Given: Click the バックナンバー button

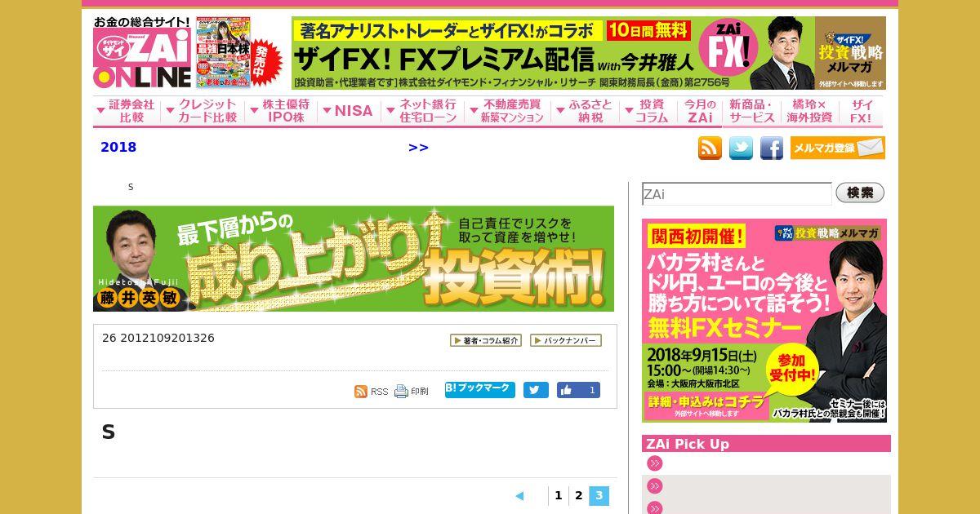Looking at the screenshot, I should point(566,340).
